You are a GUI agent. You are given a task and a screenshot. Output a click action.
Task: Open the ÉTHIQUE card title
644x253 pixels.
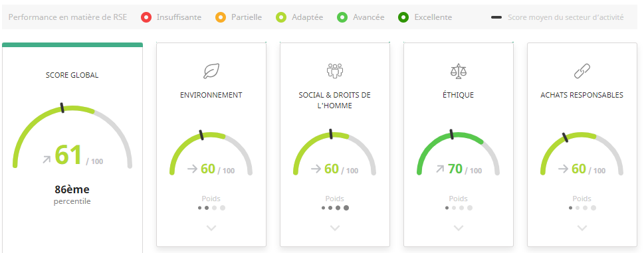point(459,95)
